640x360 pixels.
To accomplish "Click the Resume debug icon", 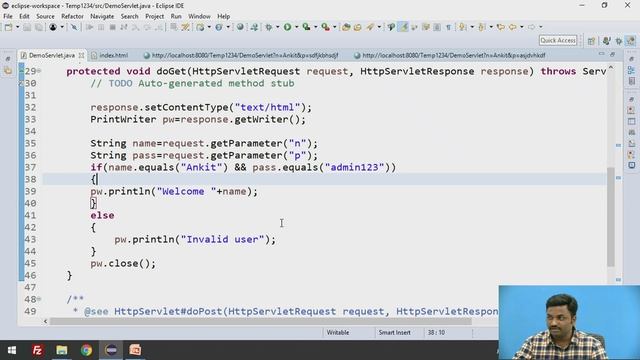I will pyautogui.click(x=89, y=27).
